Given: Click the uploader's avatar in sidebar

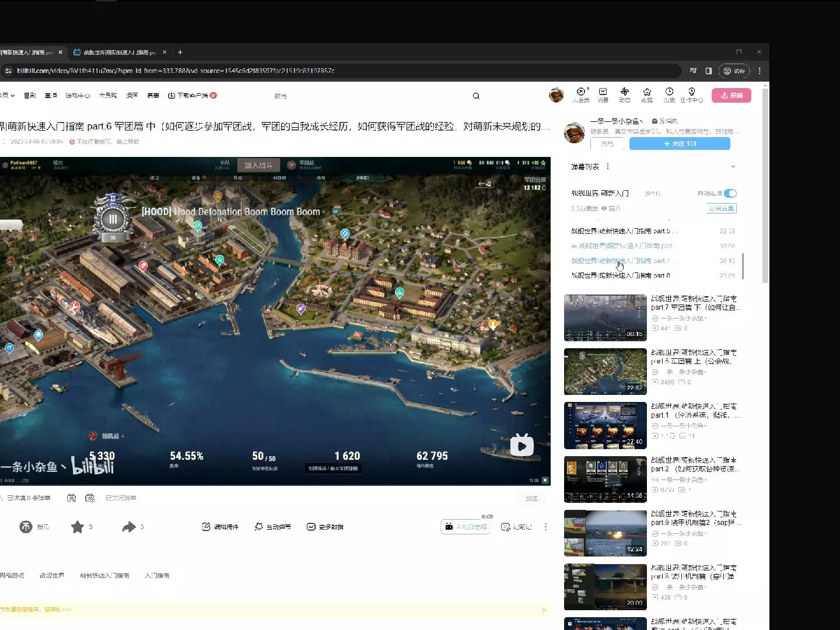Looking at the screenshot, I should pos(575,133).
